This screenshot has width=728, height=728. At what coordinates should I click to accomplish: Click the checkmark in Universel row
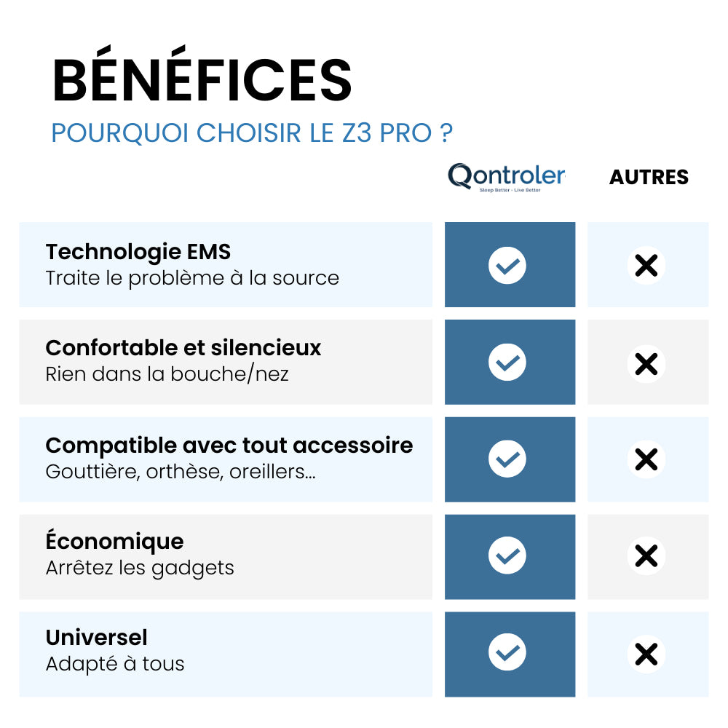pyautogui.click(x=507, y=653)
